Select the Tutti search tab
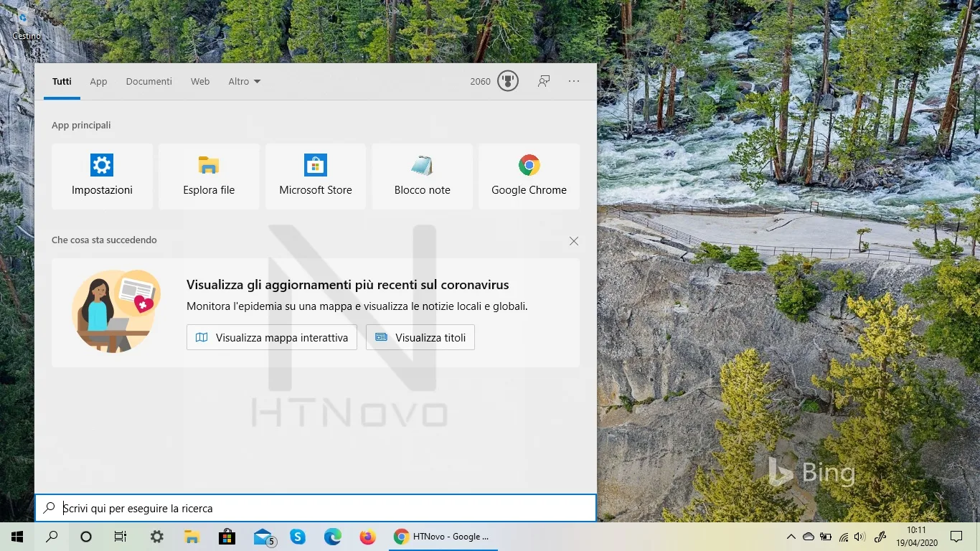The image size is (980, 551). coord(62,81)
